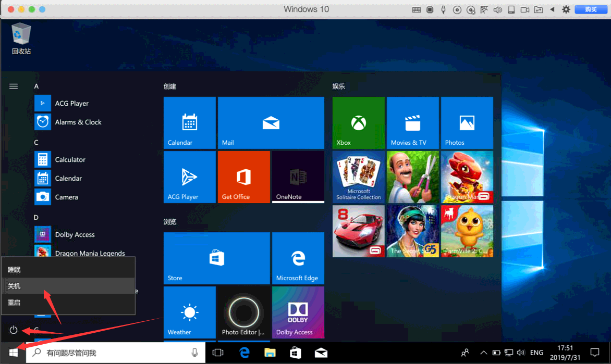Open the Weather tile

coord(189,312)
